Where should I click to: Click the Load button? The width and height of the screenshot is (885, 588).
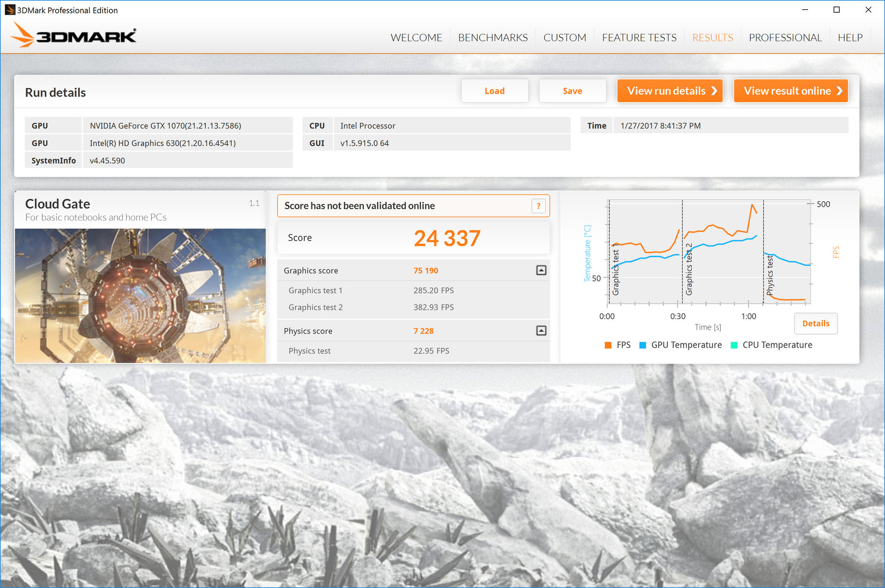(495, 91)
